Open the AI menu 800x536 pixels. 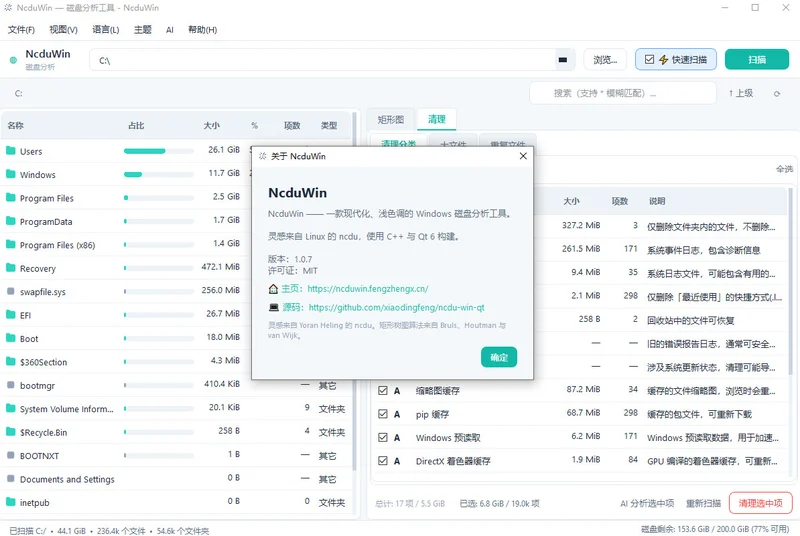pyautogui.click(x=170, y=30)
